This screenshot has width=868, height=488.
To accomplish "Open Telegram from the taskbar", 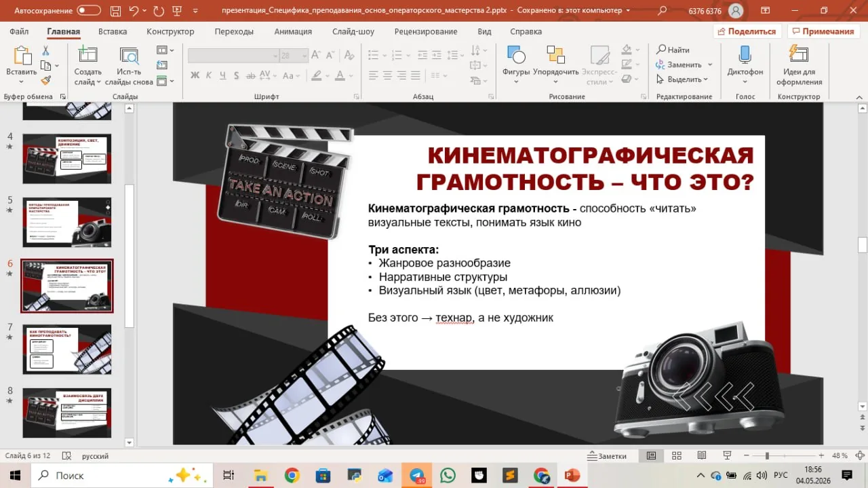I will [416, 475].
